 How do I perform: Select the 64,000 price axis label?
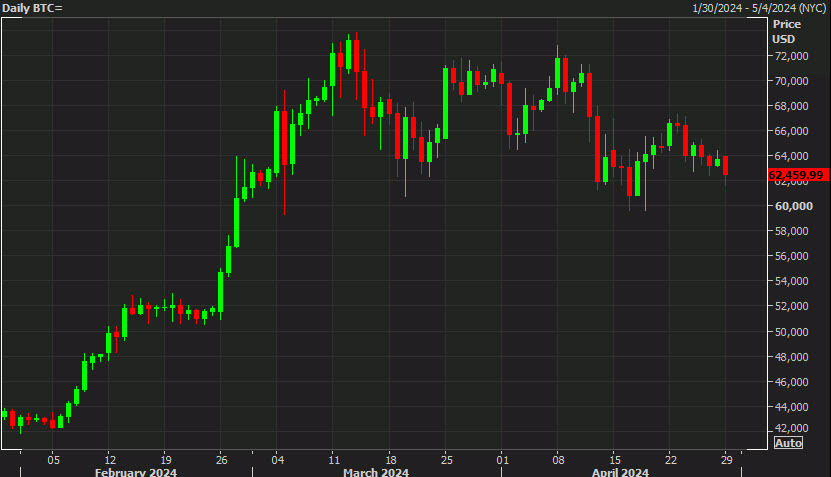(791, 156)
